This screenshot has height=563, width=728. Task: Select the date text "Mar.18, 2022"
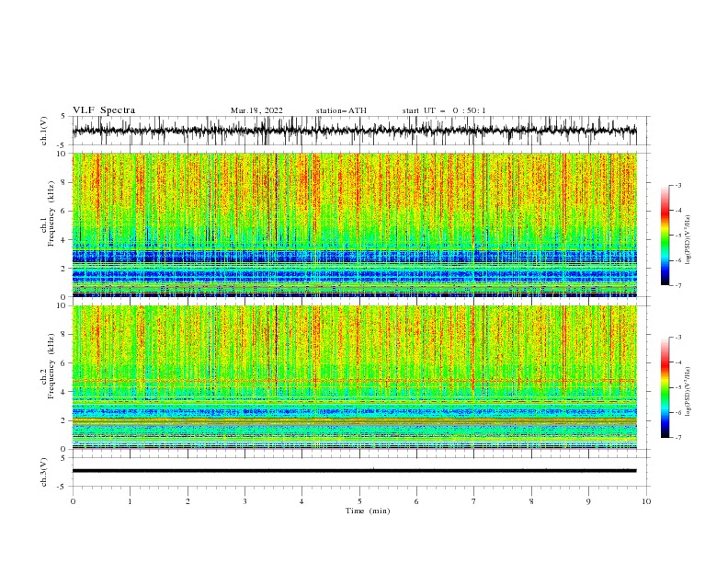click(x=256, y=110)
